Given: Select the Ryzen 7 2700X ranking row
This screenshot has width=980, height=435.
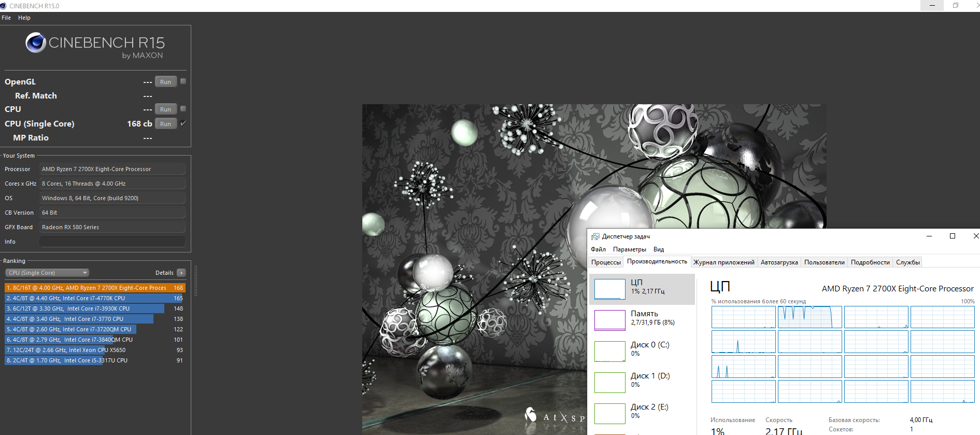Looking at the screenshot, I should click(x=95, y=288).
